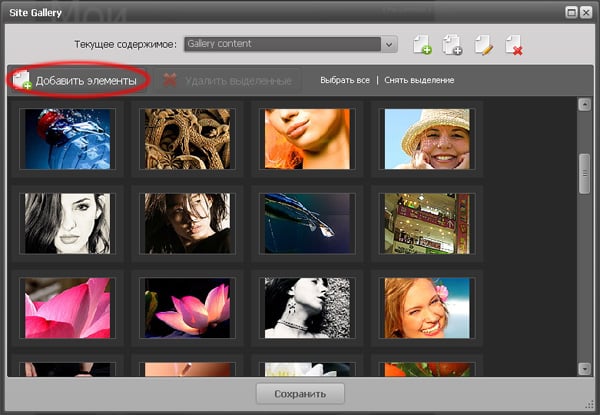The image size is (600, 415).
Task: Click the scrollbar up arrow
Action: pyautogui.click(x=585, y=105)
